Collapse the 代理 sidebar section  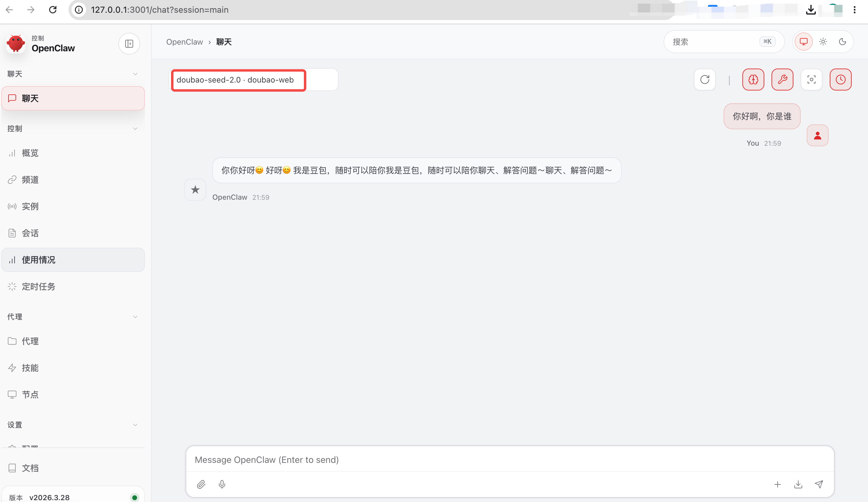pyautogui.click(x=73, y=317)
